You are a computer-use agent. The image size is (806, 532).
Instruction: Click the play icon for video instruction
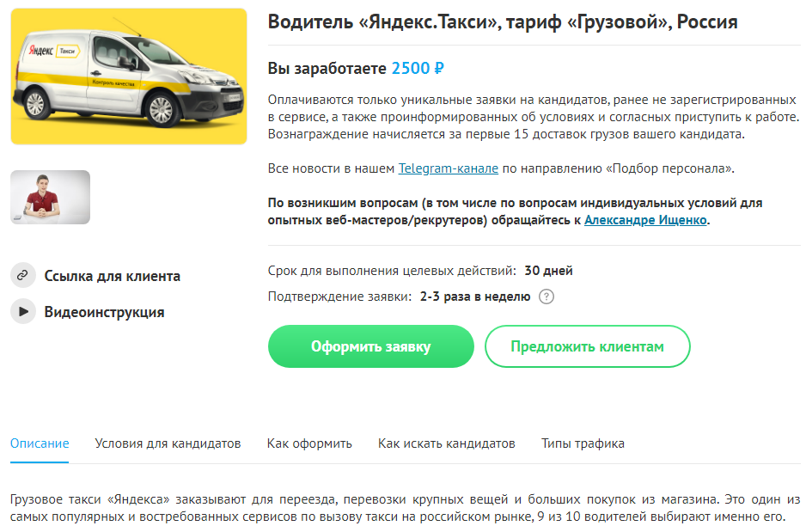(23, 311)
